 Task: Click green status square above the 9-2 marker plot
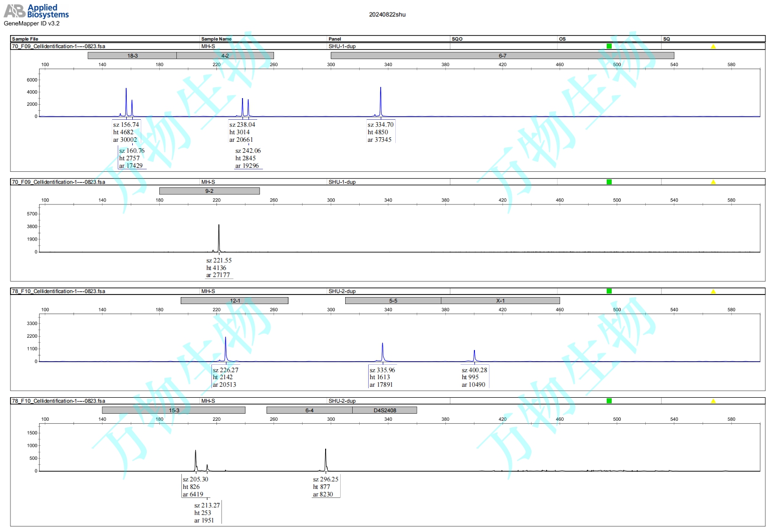point(609,182)
